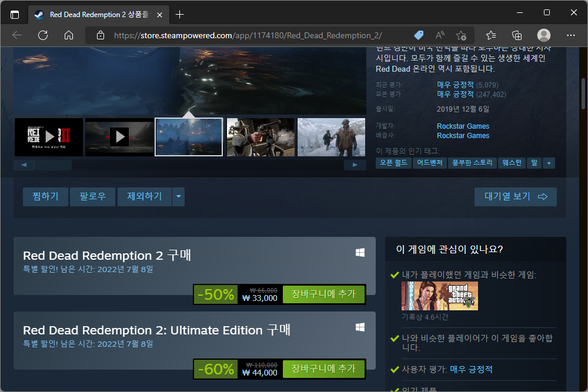Open browser Collections

[517, 36]
